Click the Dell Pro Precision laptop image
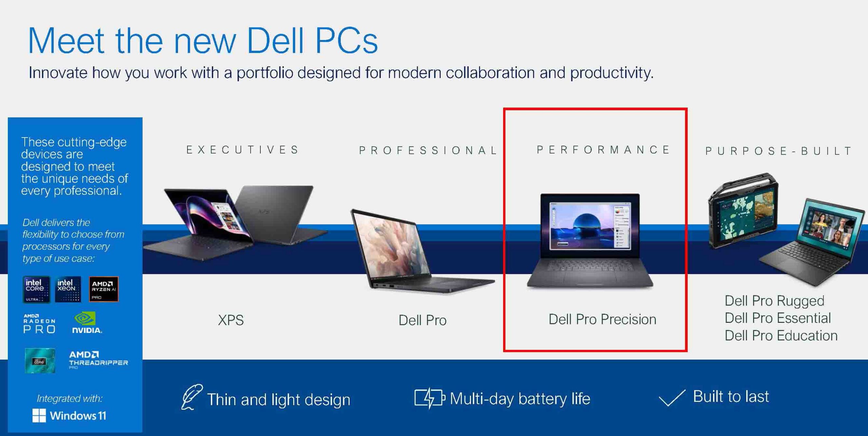Viewport: 868px width, 436px height. (590, 241)
